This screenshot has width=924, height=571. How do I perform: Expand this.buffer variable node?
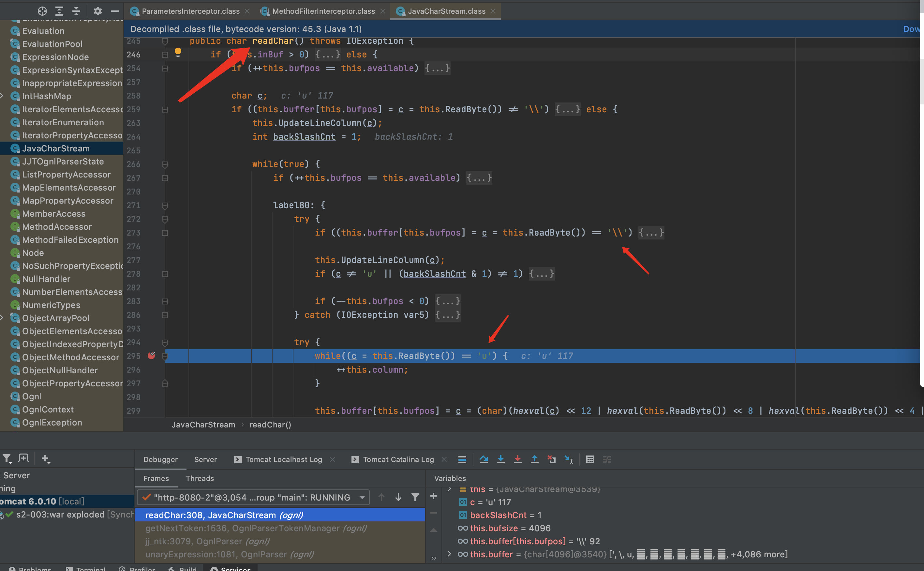[449, 554]
